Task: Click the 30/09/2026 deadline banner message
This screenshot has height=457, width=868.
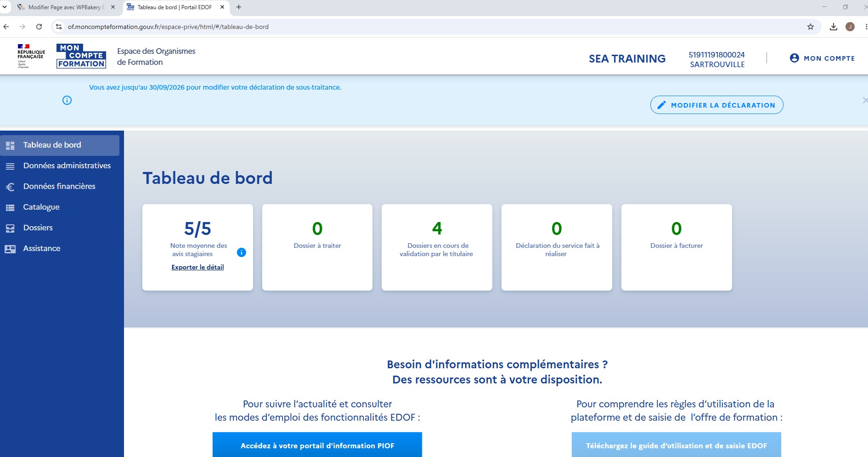Action: (215, 87)
